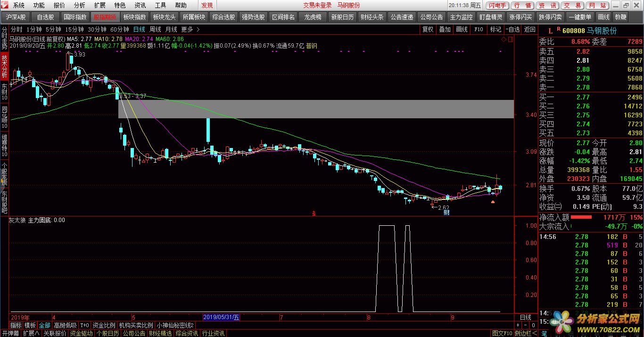Toggle -自选 to remove from watchlist
644x337 pixels.
coord(512,29)
